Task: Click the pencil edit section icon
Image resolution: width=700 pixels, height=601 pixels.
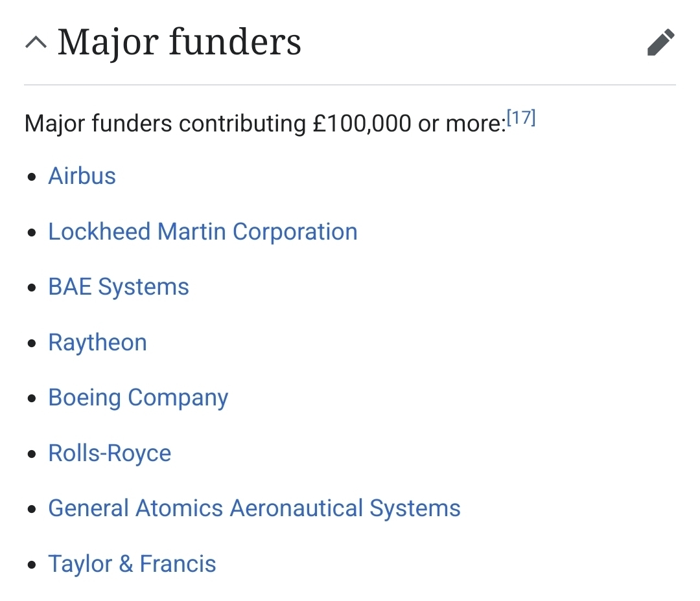Action: 660,43
